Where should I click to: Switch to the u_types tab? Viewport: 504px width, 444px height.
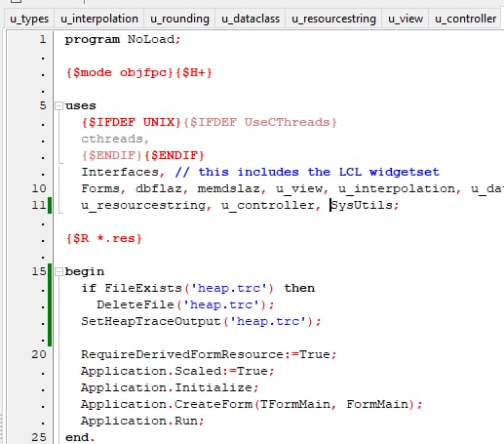pos(29,19)
